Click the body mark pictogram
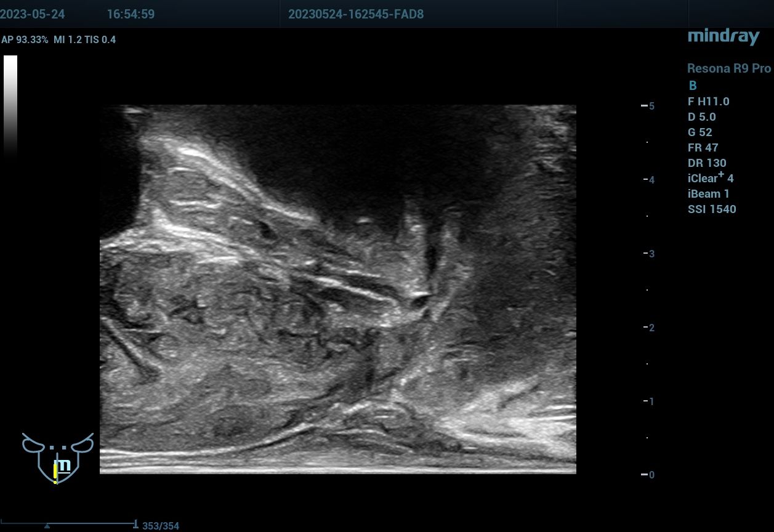Screen dimensions: 774x532 click(57, 456)
